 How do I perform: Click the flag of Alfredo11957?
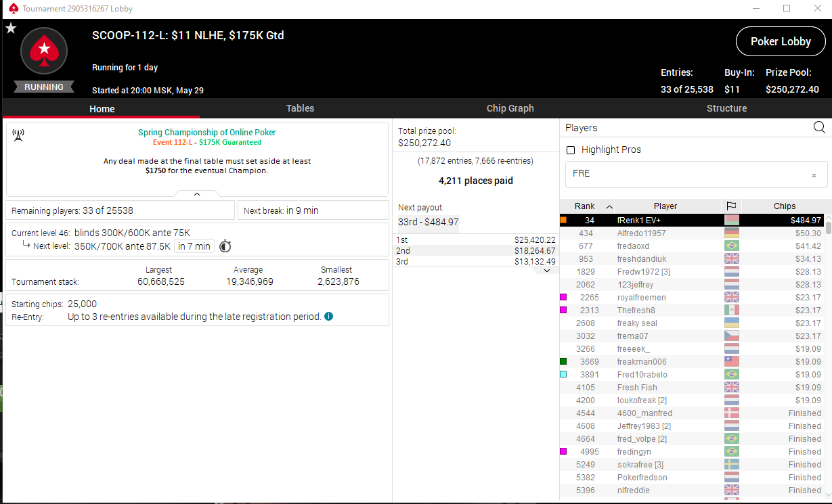click(731, 233)
